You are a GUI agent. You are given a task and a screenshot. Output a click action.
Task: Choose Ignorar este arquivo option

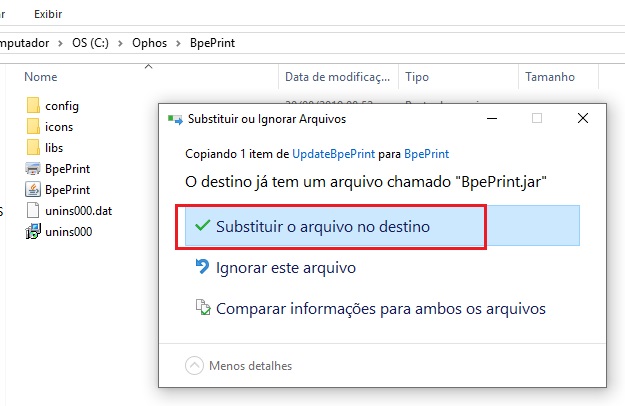pos(285,267)
